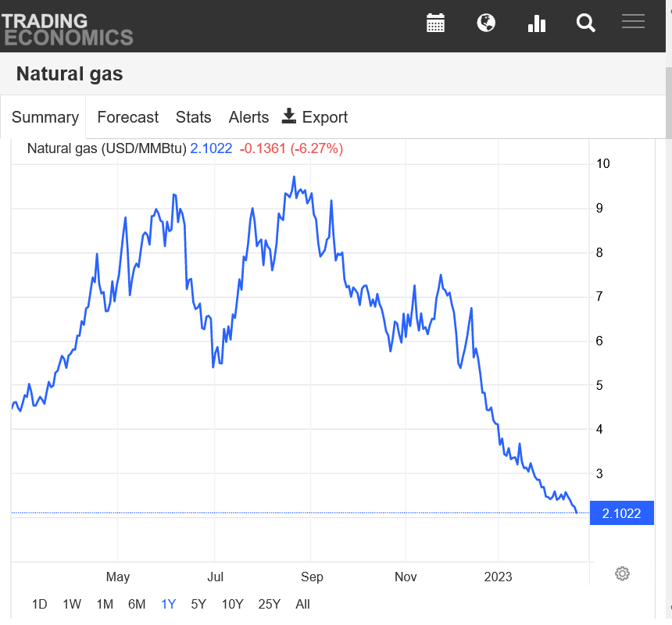Viewport: 672px width, 625px height.
Task: Select the All time range
Action: coord(302,604)
